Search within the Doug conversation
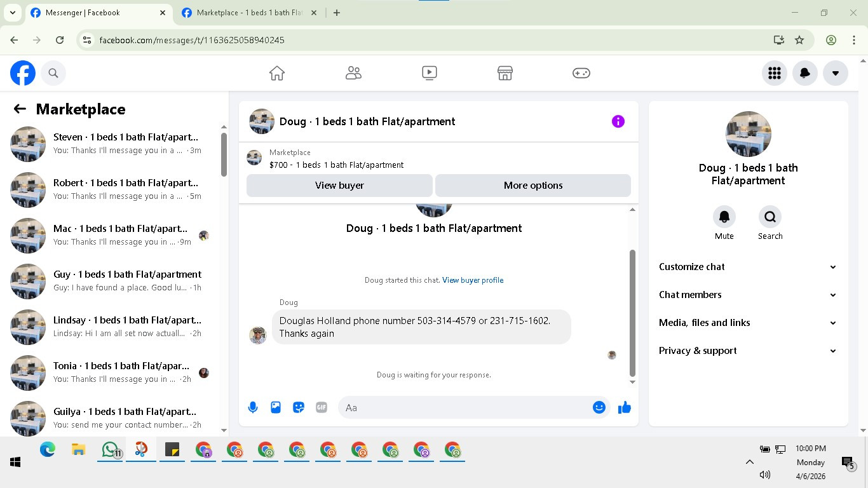This screenshot has height=488, width=868. pos(770,217)
